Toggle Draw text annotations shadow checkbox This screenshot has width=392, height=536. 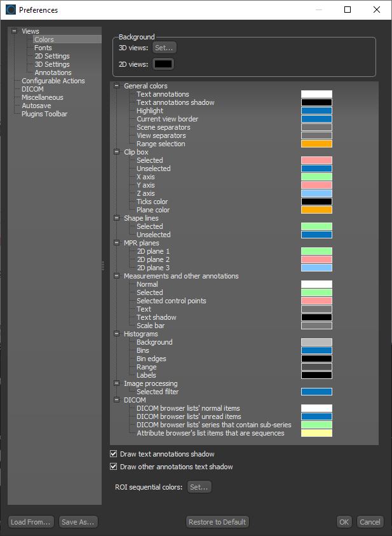coord(114,454)
